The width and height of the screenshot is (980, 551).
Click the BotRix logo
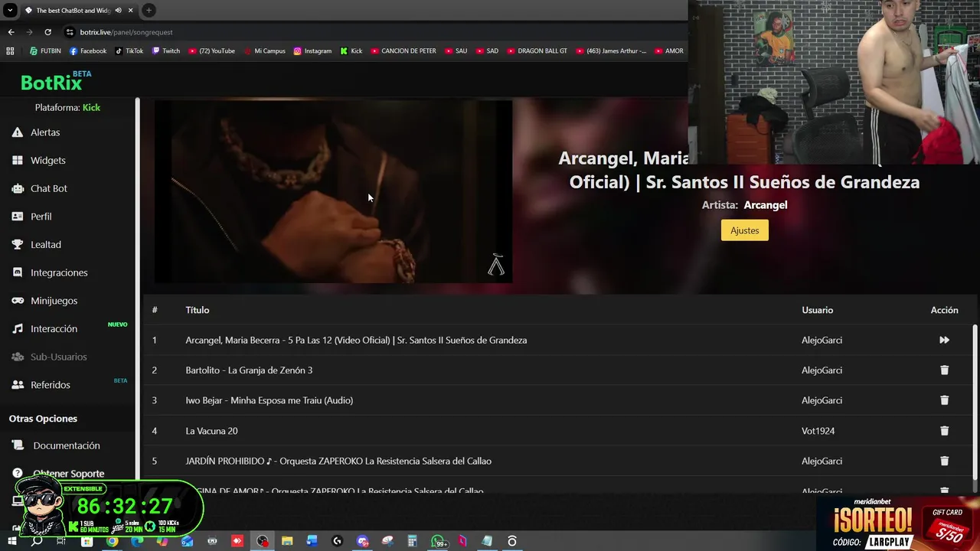[x=55, y=81]
